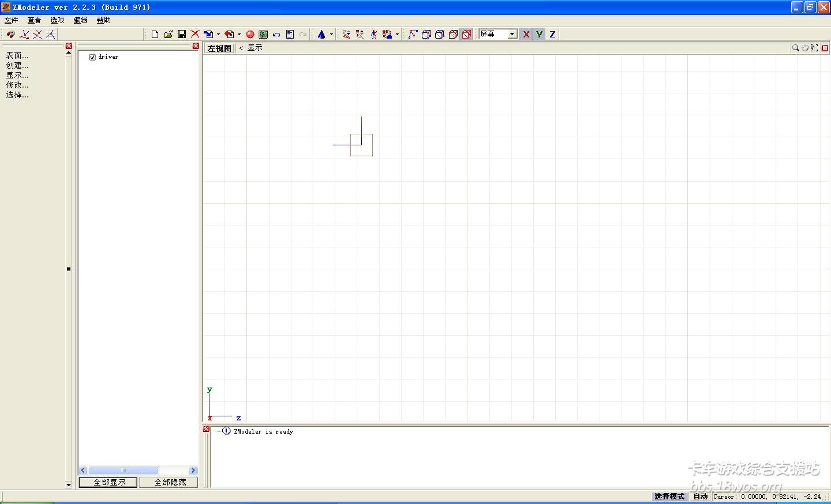The image size is (831, 504).
Task: Click the red X delete icon
Action: click(x=195, y=35)
